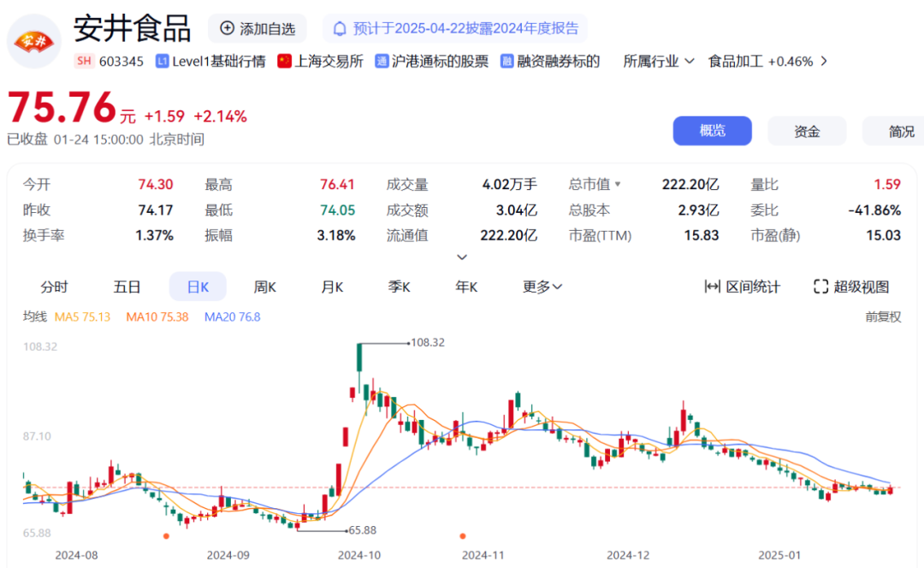
Task: Click the first orange event dot near 2024-09
Action: pos(166,536)
